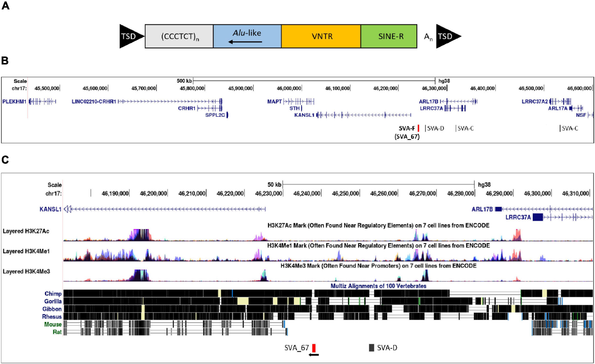
Task: Click the LRRC37A dark exon block in panel C
Action: click(x=538, y=217)
